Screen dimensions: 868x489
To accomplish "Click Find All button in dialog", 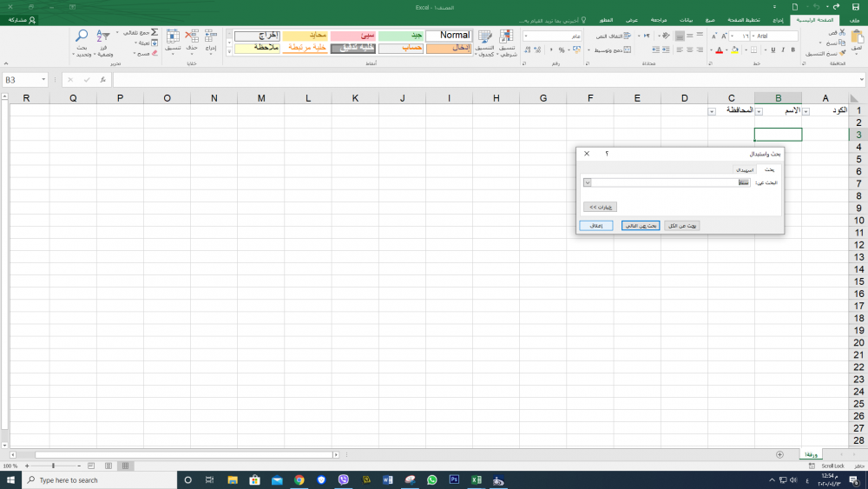I will (x=682, y=226).
